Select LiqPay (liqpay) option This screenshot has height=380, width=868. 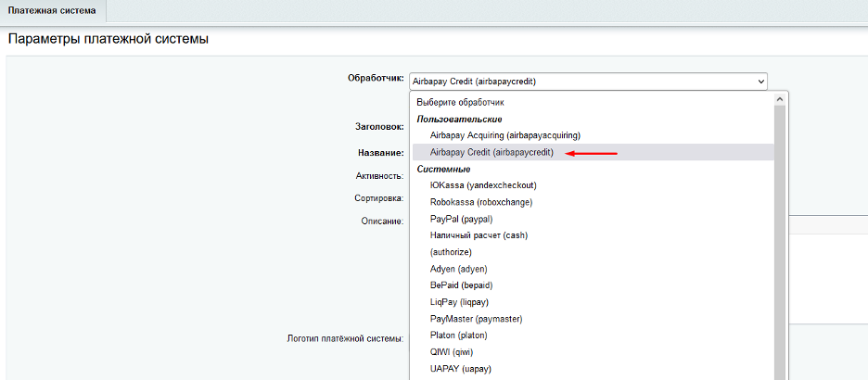(x=593, y=302)
